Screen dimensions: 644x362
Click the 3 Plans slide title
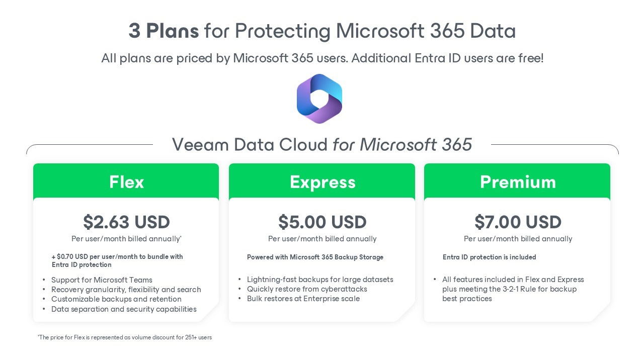tap(322, 31)
